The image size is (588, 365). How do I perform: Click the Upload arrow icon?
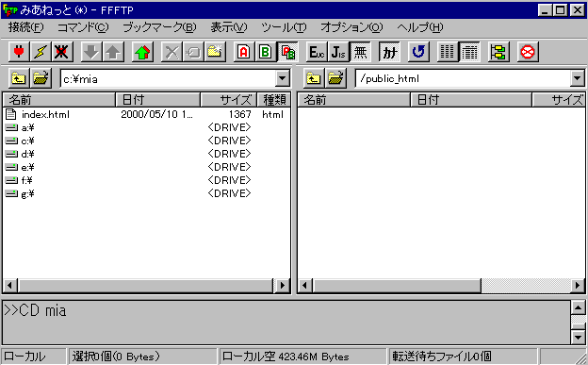[113, 52]
